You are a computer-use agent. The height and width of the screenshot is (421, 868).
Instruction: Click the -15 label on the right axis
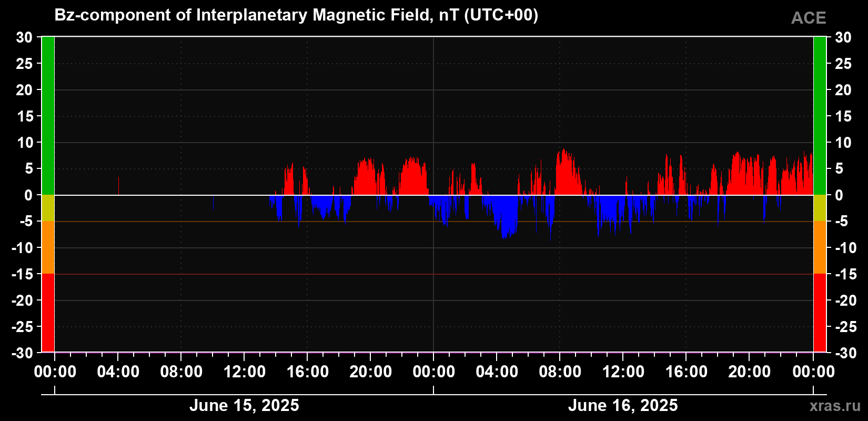[x=845, y=274]
